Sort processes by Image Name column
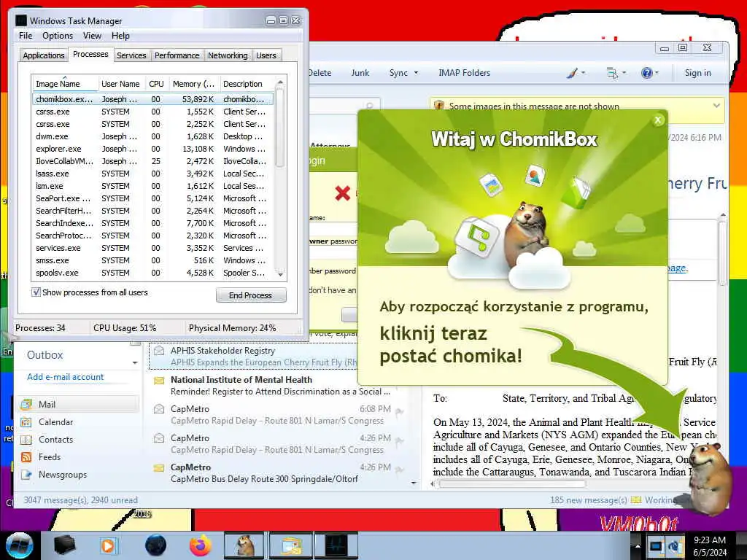The image size is (747, 560). (x=65, y=84)
